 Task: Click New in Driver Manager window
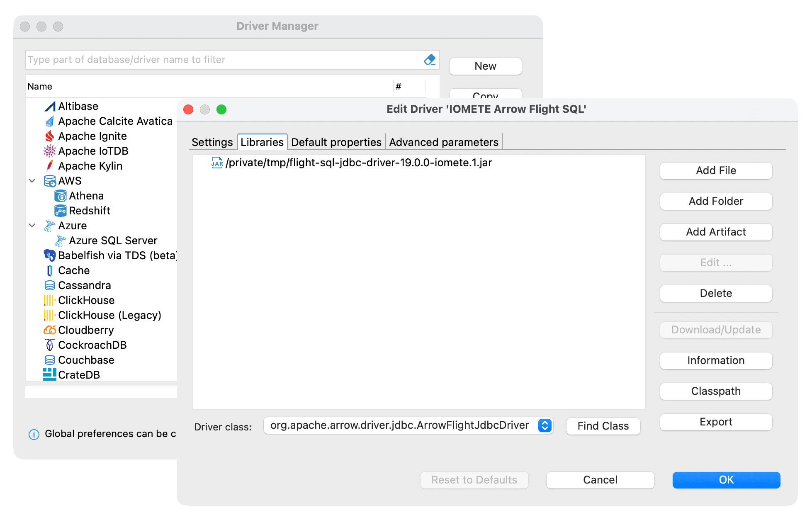(x=485, y=66)
